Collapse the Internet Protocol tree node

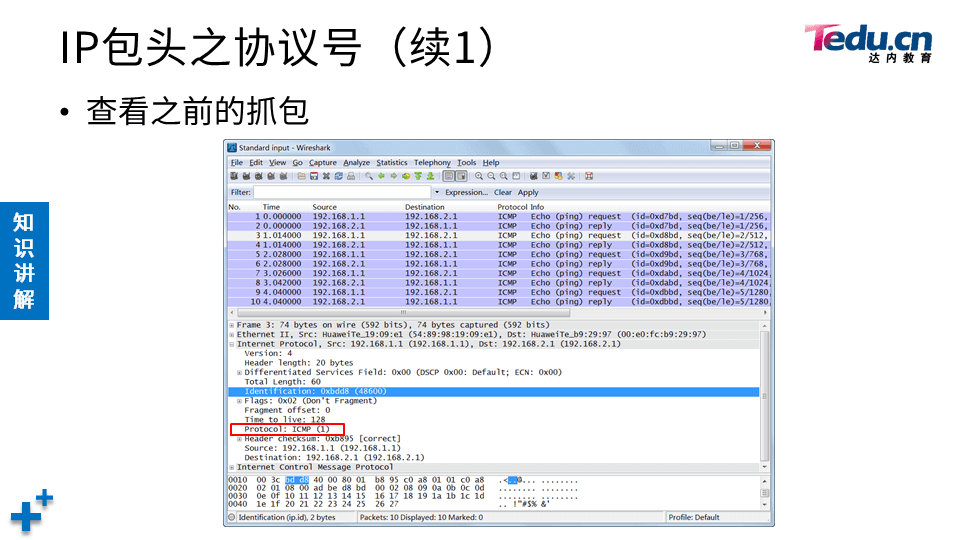232,344
